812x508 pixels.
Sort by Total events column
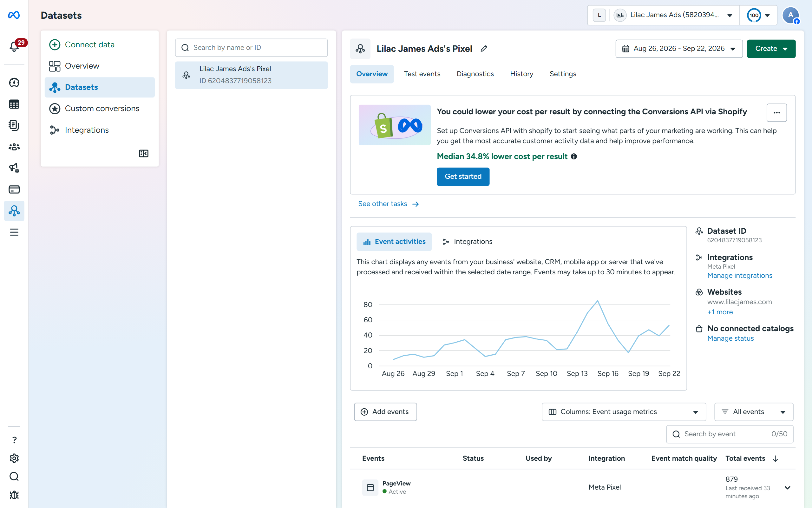point(752,458)
